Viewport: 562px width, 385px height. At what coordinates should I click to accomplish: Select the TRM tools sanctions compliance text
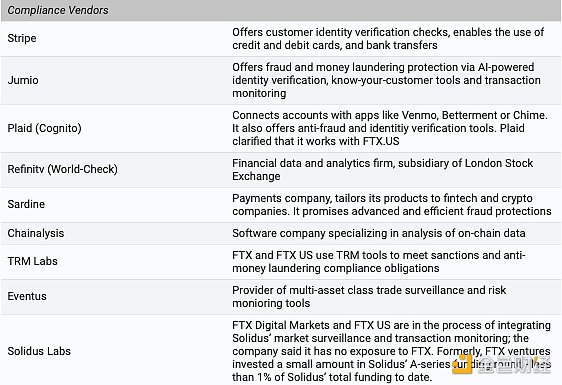[378, 261]
